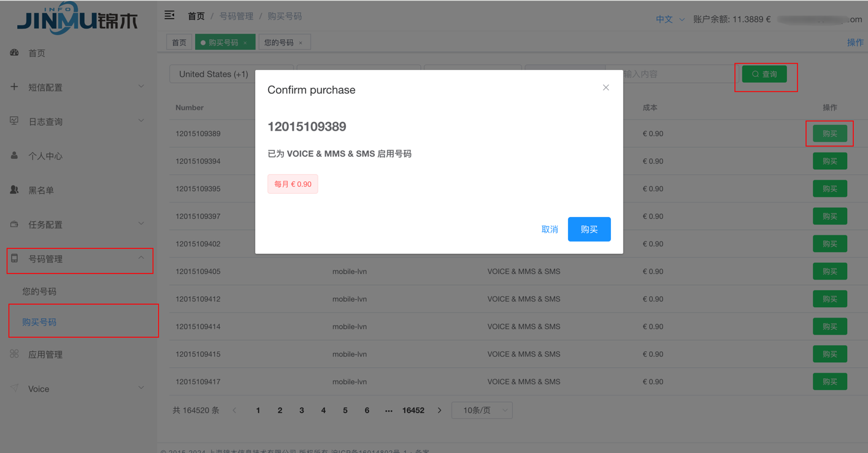868x453 pixels.
Task: Click the 成本 column header
Action: point(650,107)
